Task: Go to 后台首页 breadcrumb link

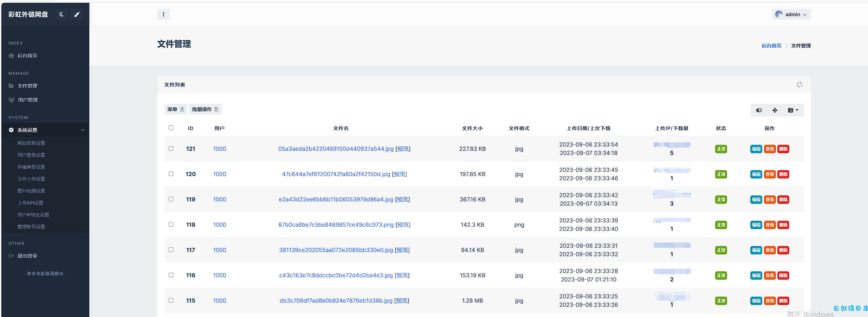Action: coord(771,46)
